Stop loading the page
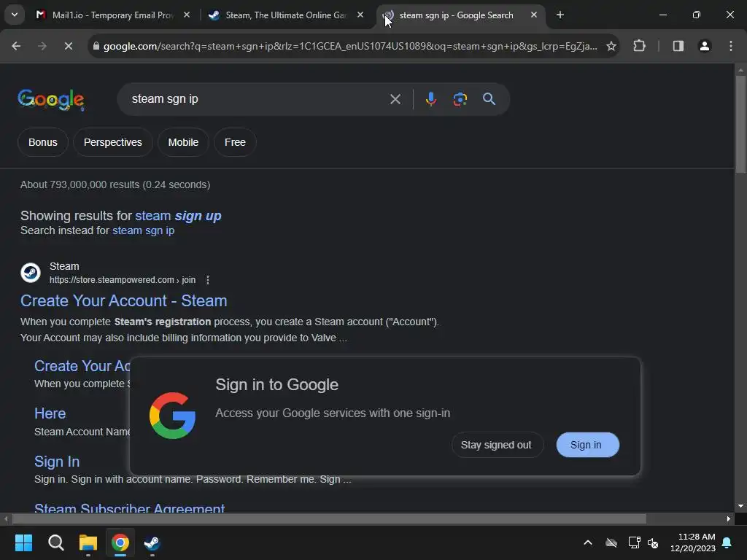The height and width of the screenshot is (560, 747). (68, 46)
